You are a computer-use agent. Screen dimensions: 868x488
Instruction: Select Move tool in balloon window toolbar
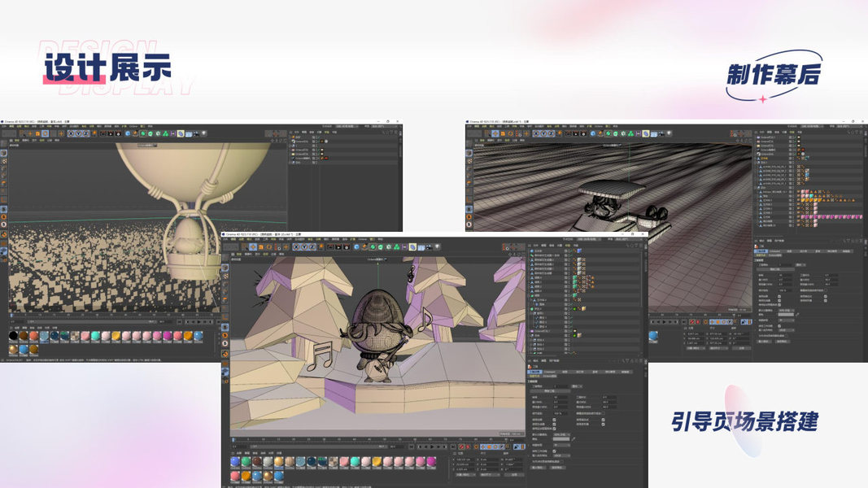point(30,134)
